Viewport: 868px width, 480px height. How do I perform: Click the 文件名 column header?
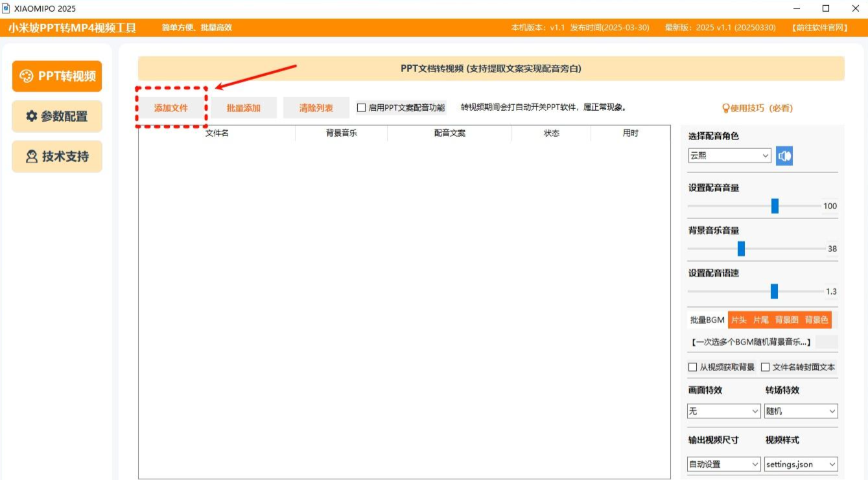(217, 133)
